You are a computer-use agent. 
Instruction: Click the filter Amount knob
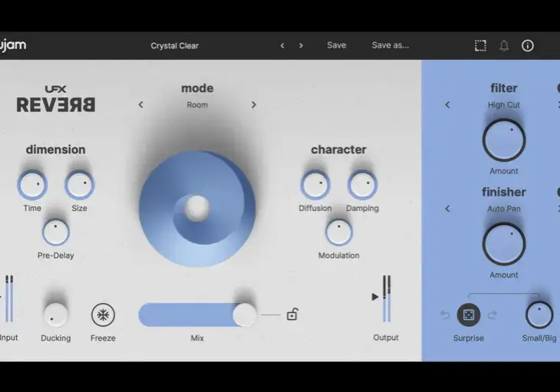click(504, 140)
